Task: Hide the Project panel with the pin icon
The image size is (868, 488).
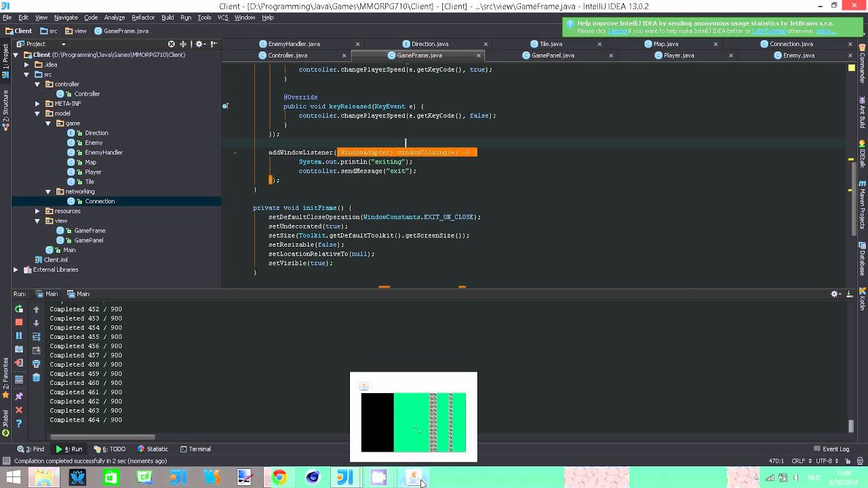Action: 213,44
